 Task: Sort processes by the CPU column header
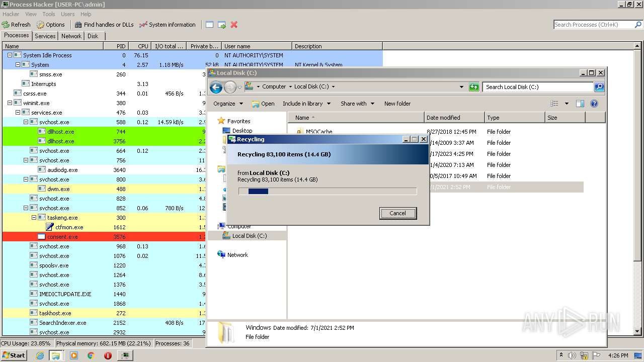pos(139,46)
